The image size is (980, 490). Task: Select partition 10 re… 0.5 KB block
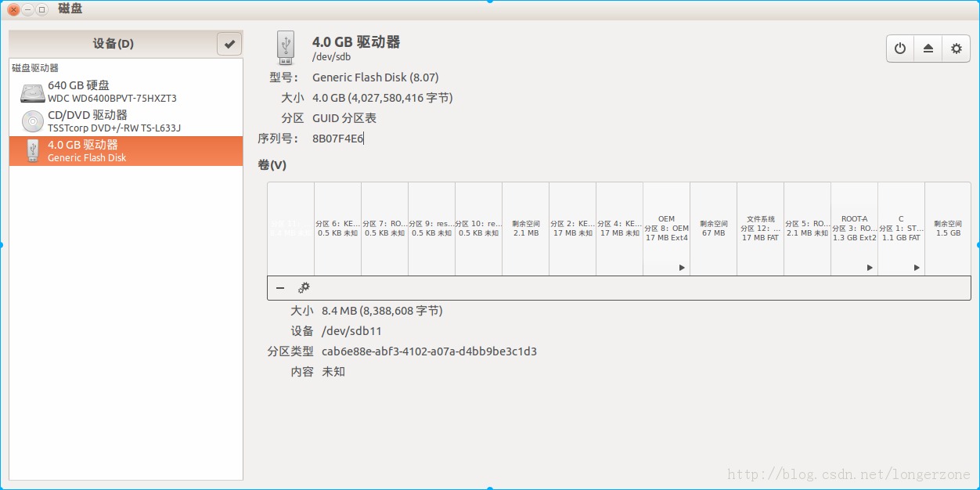479,229
